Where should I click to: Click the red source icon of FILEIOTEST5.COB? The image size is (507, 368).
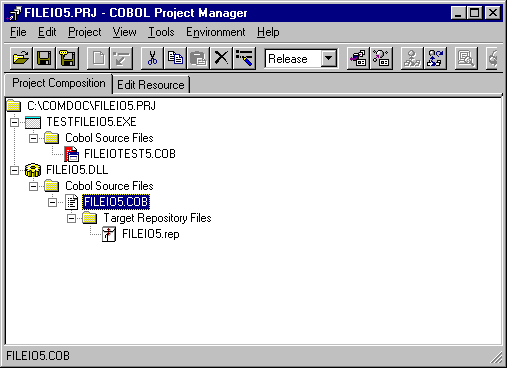[71, 154]
